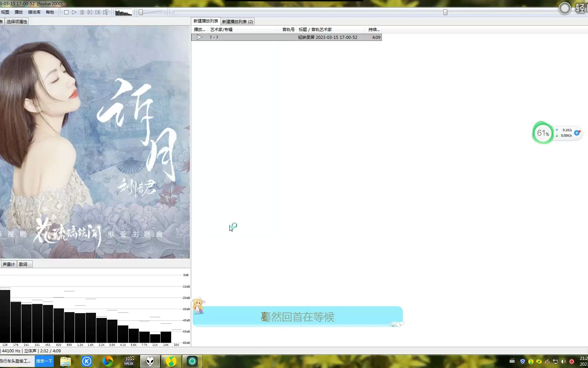Click the mini spectrum visualization in the toolbar
The image size is (588, 368).
tap(124, 13)
